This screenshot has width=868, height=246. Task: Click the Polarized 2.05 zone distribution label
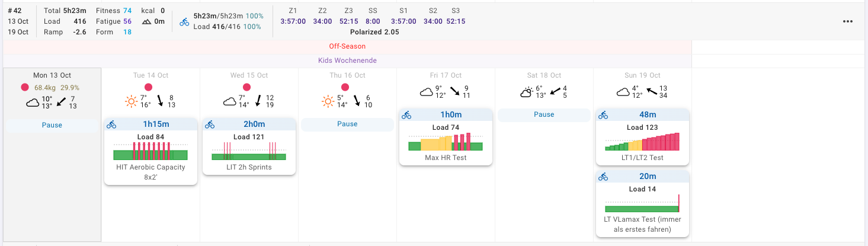pos(374,32)
